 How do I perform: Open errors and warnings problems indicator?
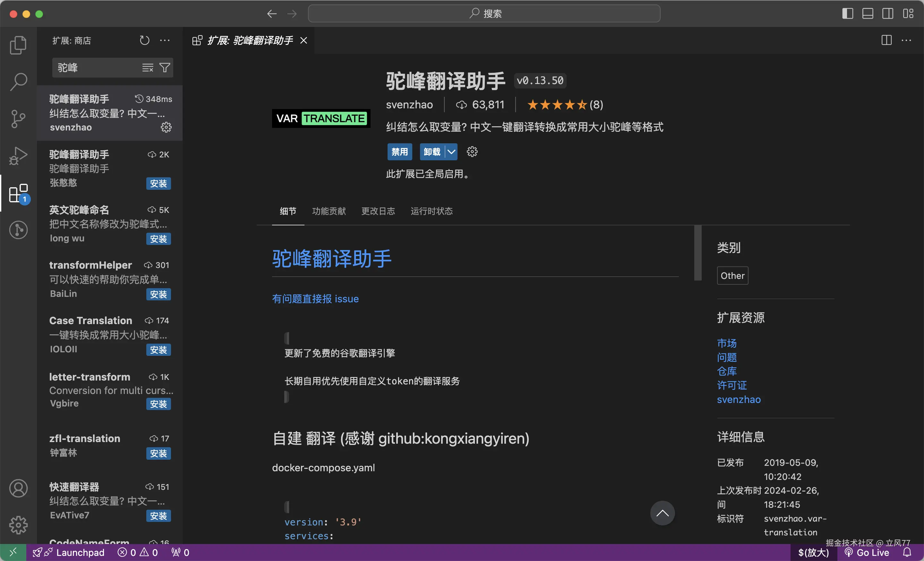pyautogui.click(x=138, y=552)
